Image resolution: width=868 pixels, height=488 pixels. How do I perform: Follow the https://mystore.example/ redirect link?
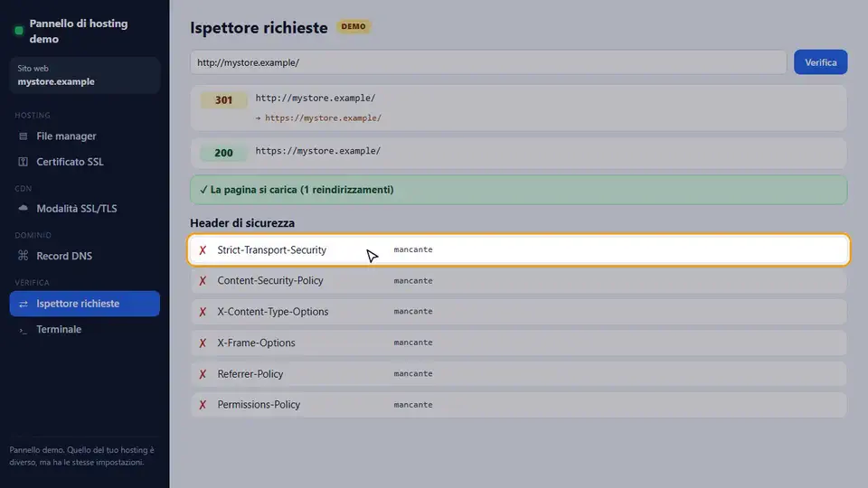pyautogui.click(x=323, y=117)
